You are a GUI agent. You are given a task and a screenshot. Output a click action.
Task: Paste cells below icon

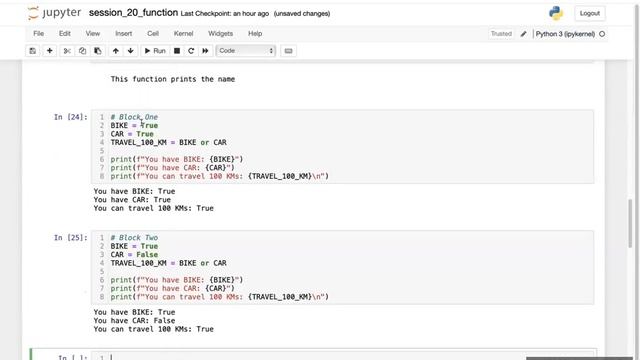coord(98,51)
